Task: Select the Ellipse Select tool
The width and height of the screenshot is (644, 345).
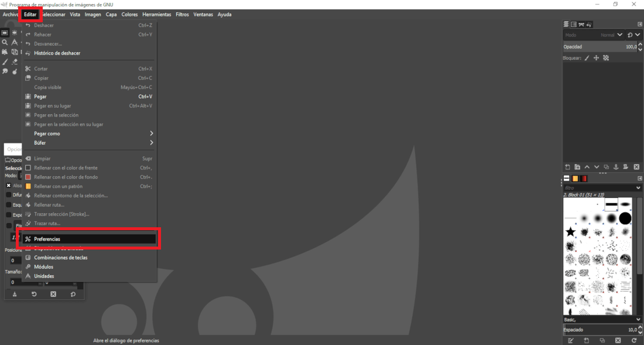Action: pyautogui.click(x=15, y=33)
